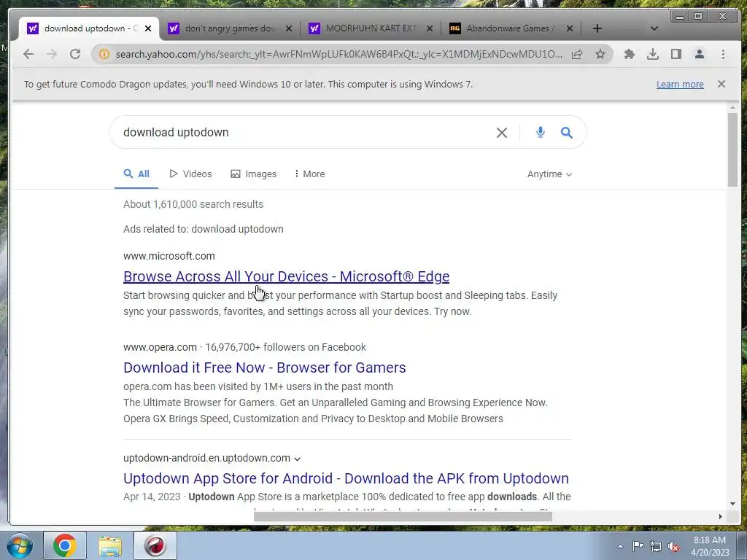Screen dimensions: 747x560
Task: Open Uptodown App Store for Android link
Action: pos(346,478)
